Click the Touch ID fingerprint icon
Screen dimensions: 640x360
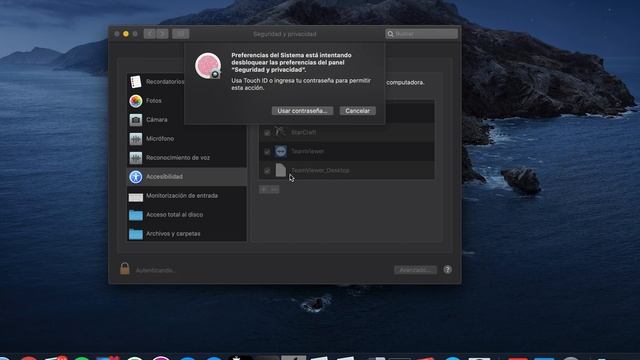(208, 66)
